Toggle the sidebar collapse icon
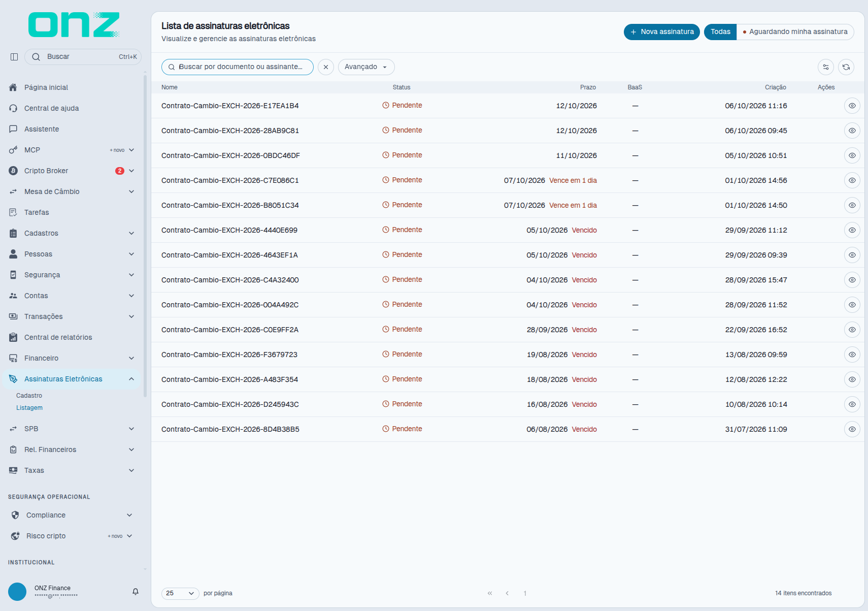 [14, 57]
